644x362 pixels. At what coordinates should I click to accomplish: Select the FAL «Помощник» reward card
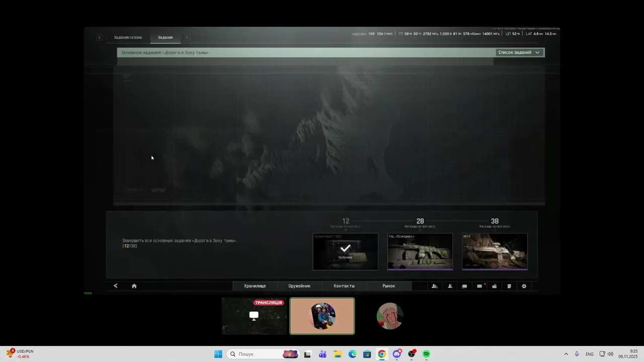click(x=420, y=251)
